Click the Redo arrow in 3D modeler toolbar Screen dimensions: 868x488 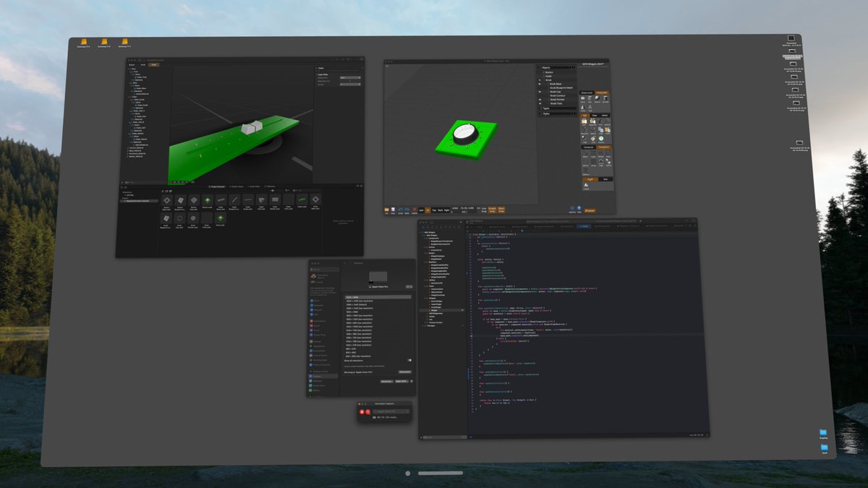coord(407,209)
